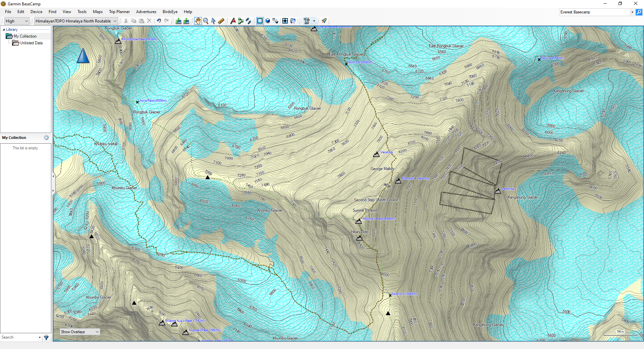644x349 pixels.
Task: Click the Delete X icon
Action: [149, 21]
